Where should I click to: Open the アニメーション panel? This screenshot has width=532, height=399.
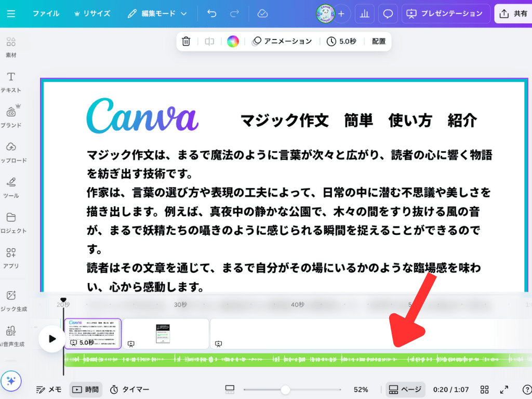[x=282, y=42]
